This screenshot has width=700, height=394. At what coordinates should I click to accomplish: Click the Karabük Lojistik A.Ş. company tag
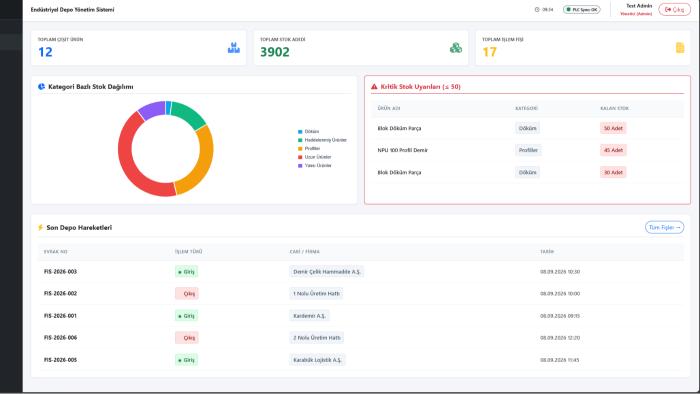pyautogui.click(x=317, y=360)
